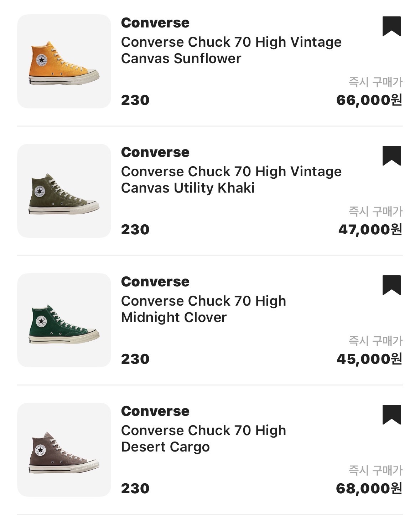Viewport: 420px width, 515px height.
Task: Toggle bookmark on Utility Khaki shoe
Action: tap(392, 155)
